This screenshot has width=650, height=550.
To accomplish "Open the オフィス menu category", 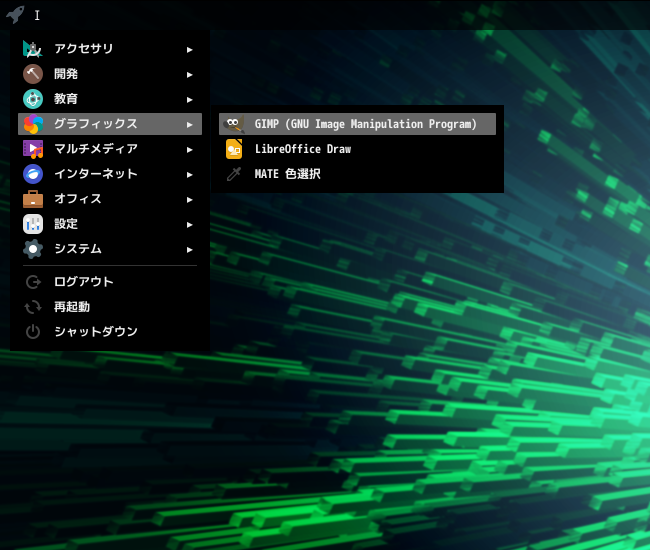I will (110, 199).
